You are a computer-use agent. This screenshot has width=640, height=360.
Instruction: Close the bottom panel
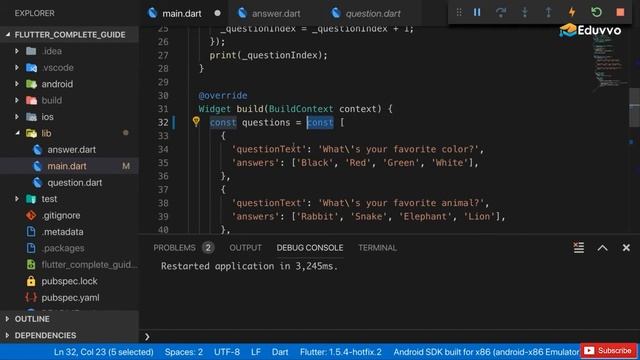626,248
